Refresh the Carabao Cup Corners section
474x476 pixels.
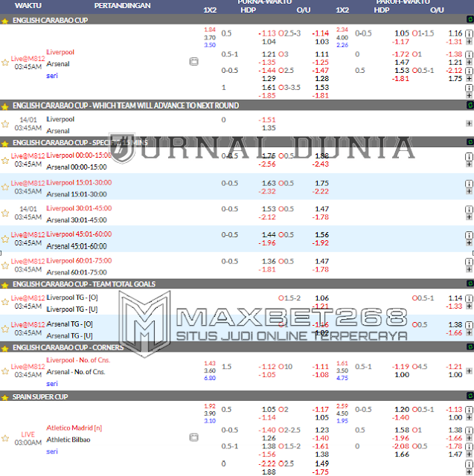470,347
